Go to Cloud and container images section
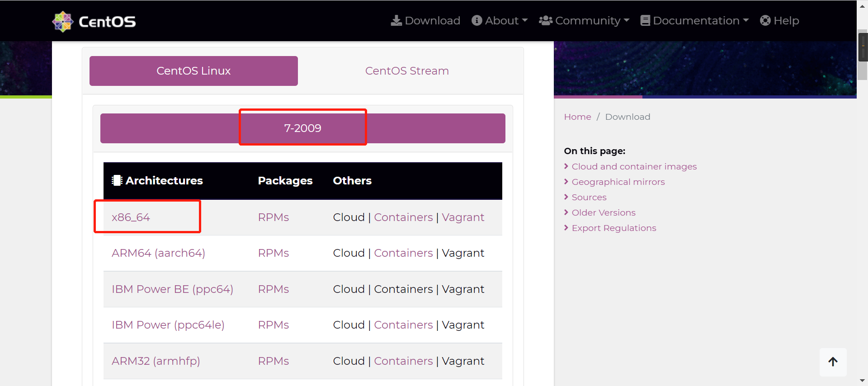Screen dimensions: 868x386 click(x=634, y=166)
